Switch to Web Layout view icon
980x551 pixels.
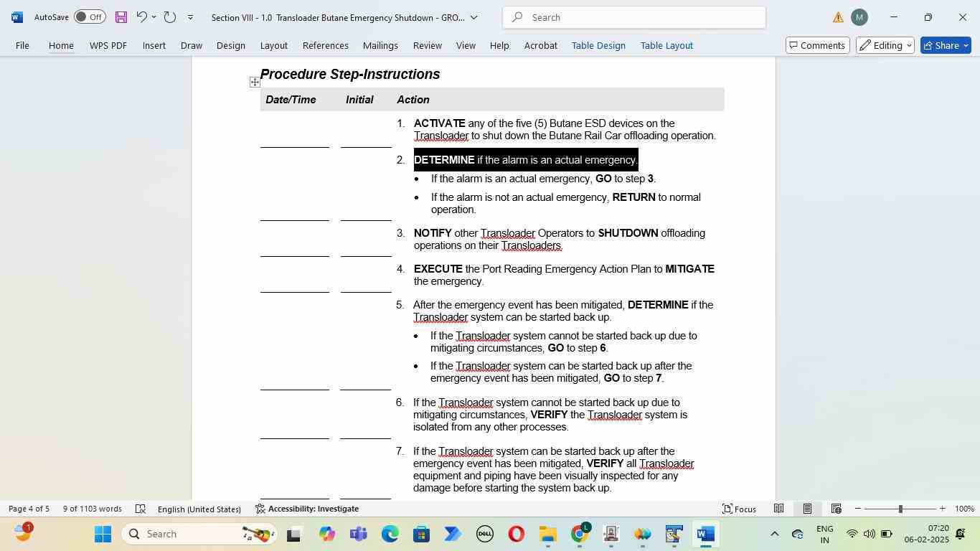click(836, 509)
